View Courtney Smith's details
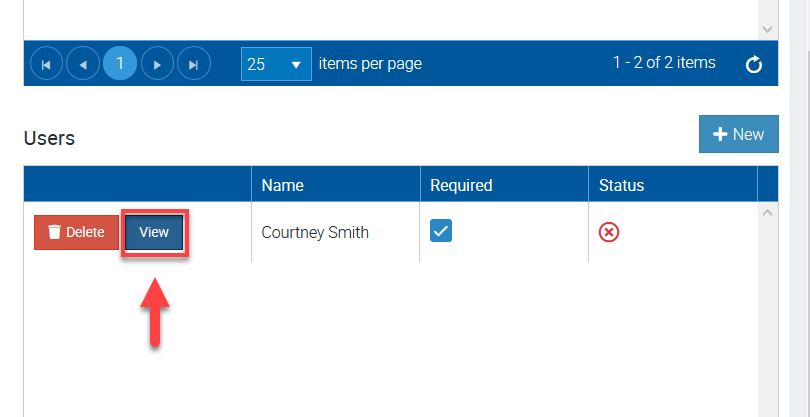 154,232
